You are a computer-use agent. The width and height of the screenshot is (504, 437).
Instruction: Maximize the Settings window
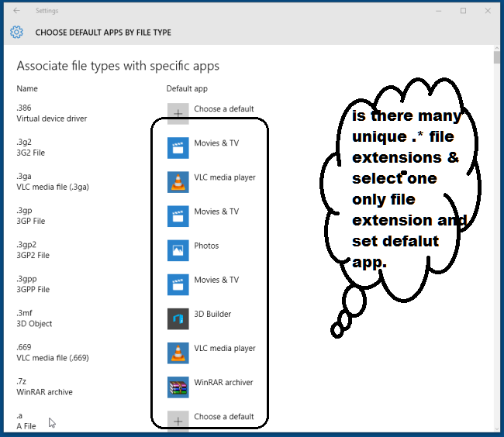click(x=463, y=11)
